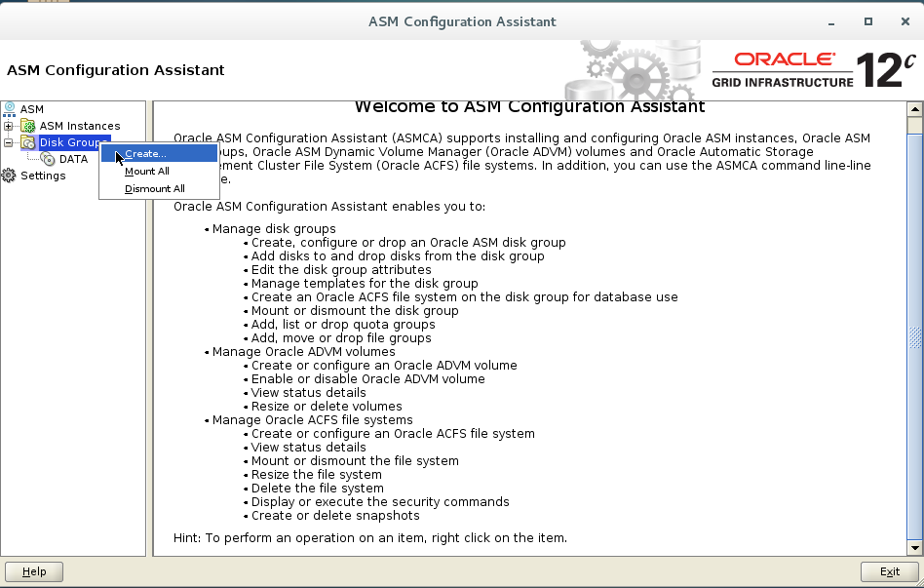Screen dimensions: 924x588
Task: Click 'Display or execute the security commands'
Action: (380, 502)
